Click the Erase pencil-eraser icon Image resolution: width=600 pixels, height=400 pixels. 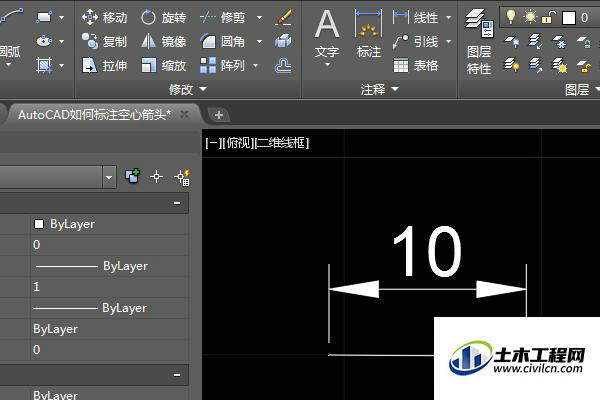(x=284, y=17)
